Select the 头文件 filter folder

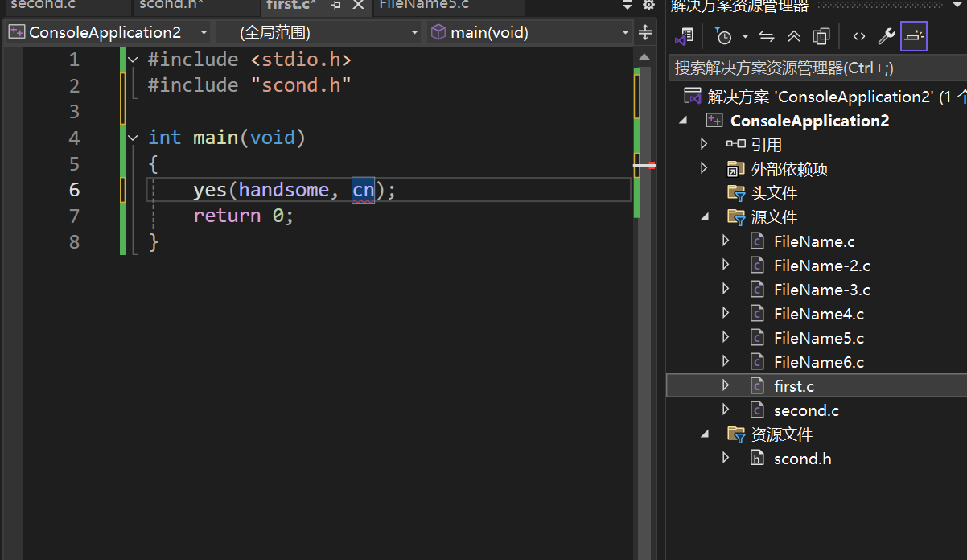pyautogui.click(x=773, y=193)
